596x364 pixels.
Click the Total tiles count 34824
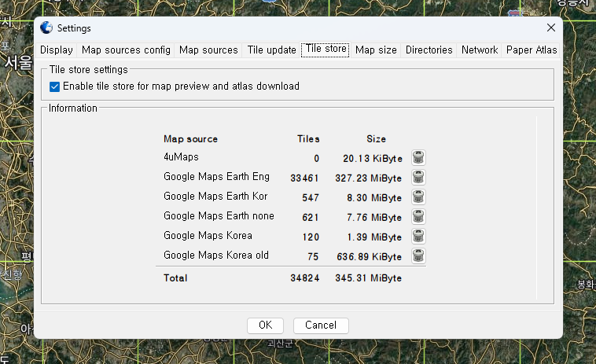pos(304,278)
